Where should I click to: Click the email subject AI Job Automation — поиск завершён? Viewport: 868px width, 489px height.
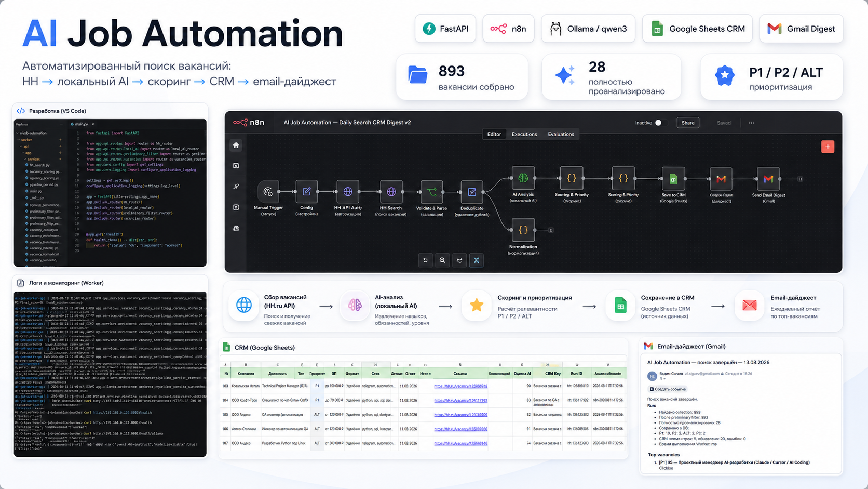pos(708,363)
